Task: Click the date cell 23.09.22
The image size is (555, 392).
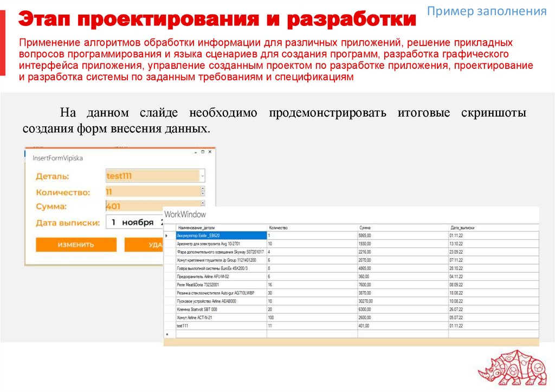Action: tap(494, 252)
